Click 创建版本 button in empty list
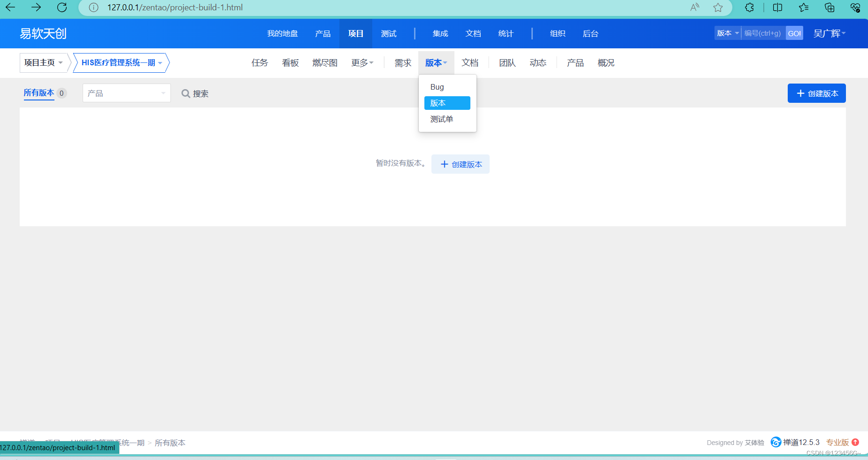The width and height of the screenshot is (868, 460). (461, 164)
